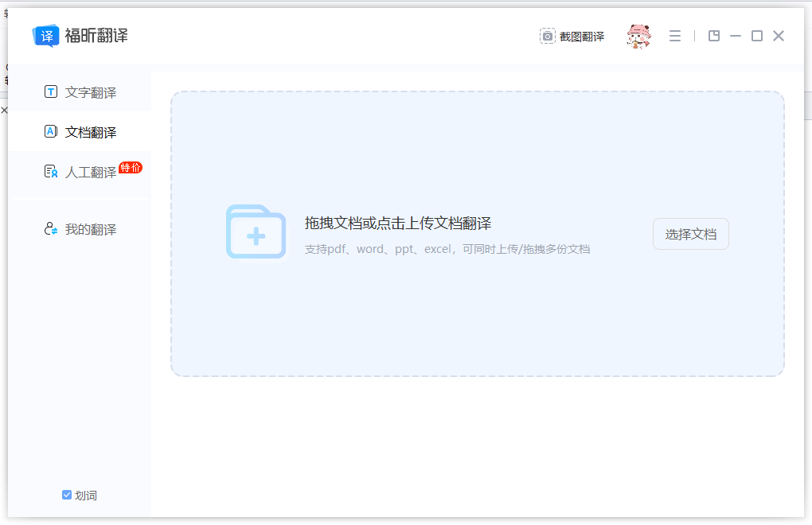Image resolution: width=812 pixels, height=525 pixels.
Task: Click the 拖拽文档或点击上传文档翻译 heading text
Action: coord(398,224)
